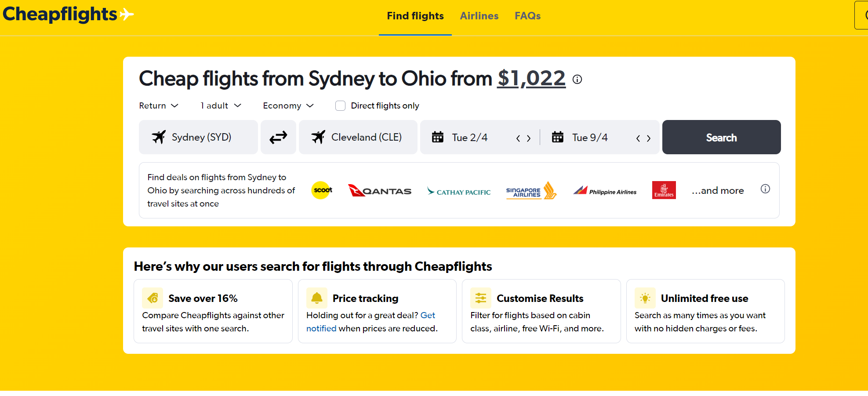The image size is (868, 396).
Task: Click the Emirates airline logo
Action: pyautogui.click(x=664, y=190)
